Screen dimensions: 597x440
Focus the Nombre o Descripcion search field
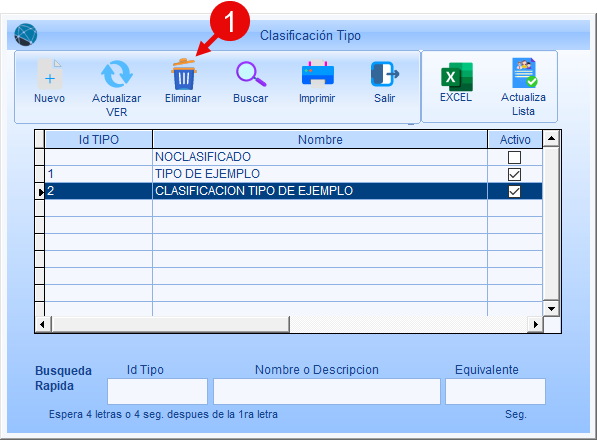327,391
